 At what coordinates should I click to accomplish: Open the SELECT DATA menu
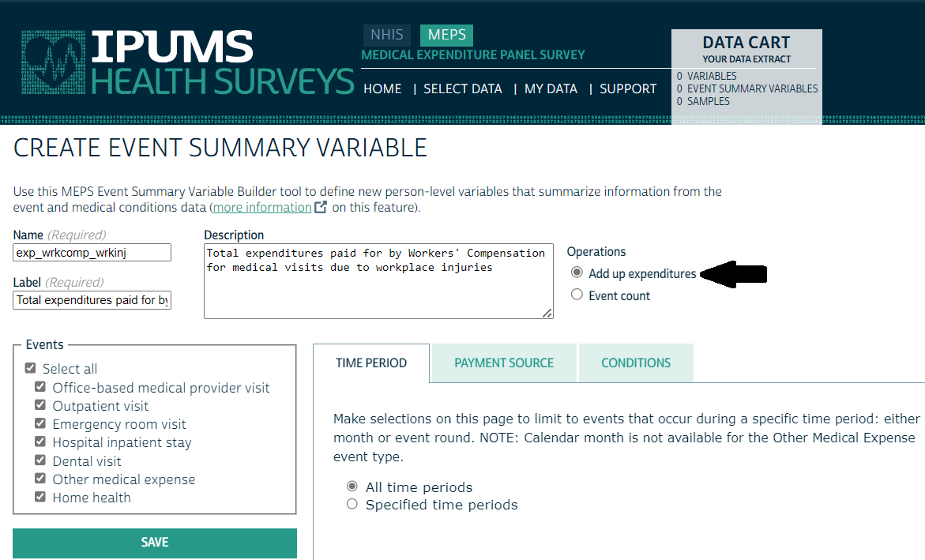tap(463, 88)
